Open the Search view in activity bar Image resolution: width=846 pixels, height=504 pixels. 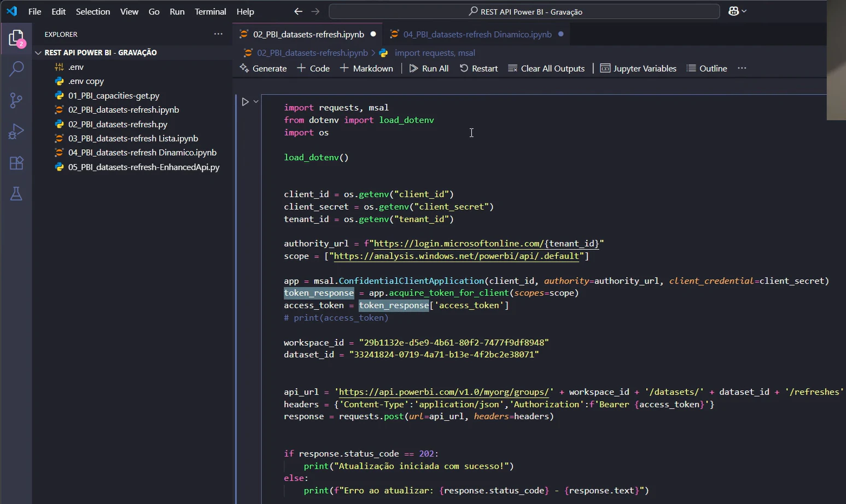(16, 69)
